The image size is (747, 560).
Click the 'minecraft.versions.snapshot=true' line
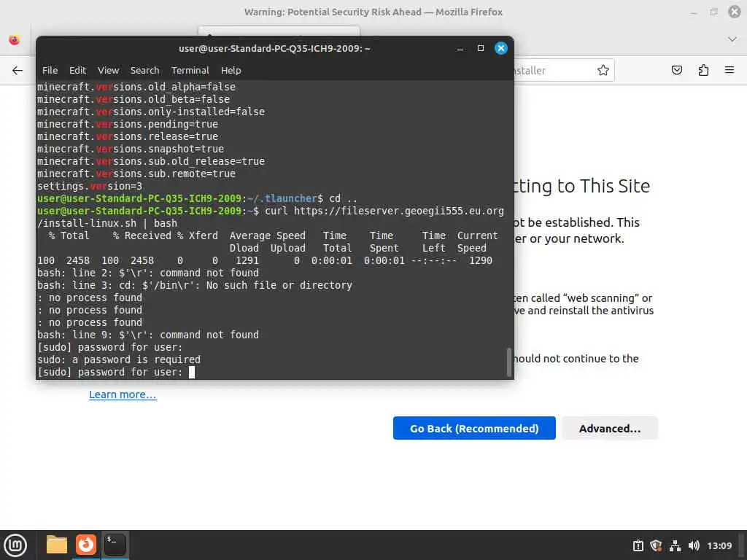click(x=131, y=149)
